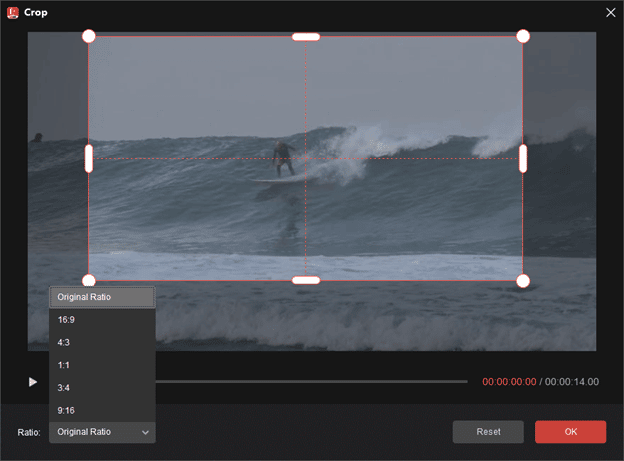
Task: Click the top-right corner crop handle
Action: click(x=522, y=36)
